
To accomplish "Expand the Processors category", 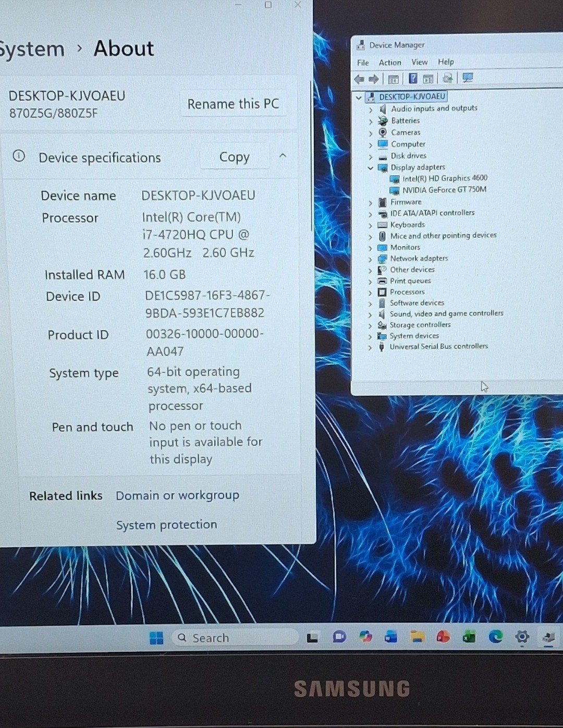I will [370, 293].
